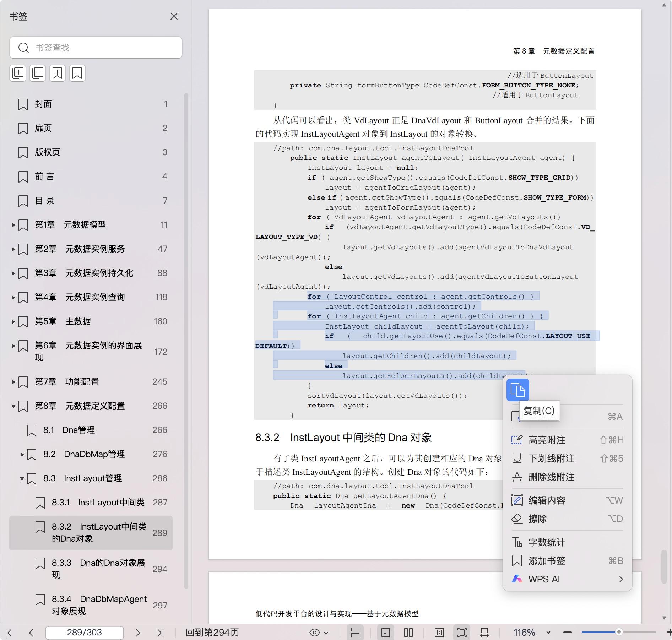Click 回到第294页 button
The height and width of the screenshot is (640, 672).
tap(212, 633)
